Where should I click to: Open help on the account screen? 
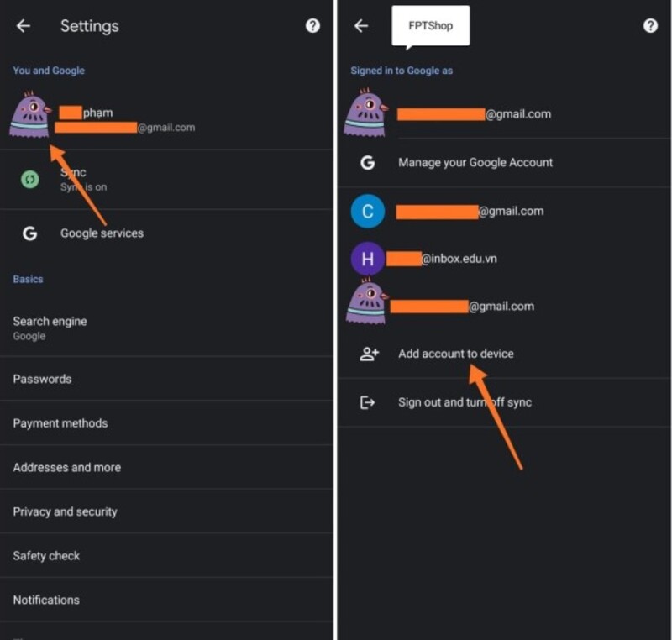[x=650, y=26]
